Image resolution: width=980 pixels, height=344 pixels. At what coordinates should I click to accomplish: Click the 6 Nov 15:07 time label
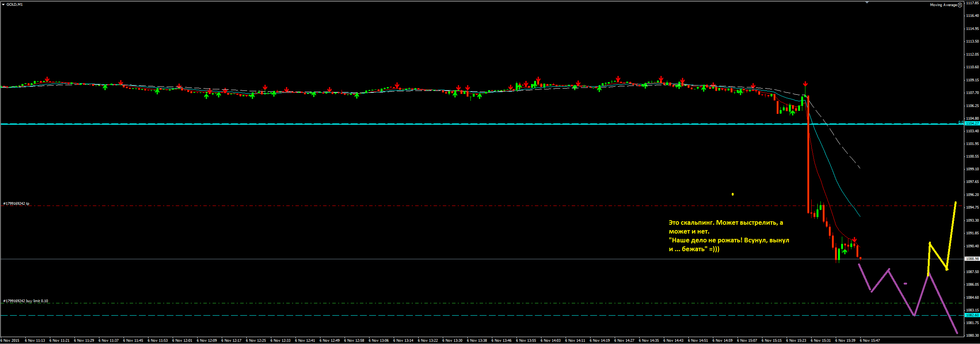pyautogui.click(x=747, y=341)
